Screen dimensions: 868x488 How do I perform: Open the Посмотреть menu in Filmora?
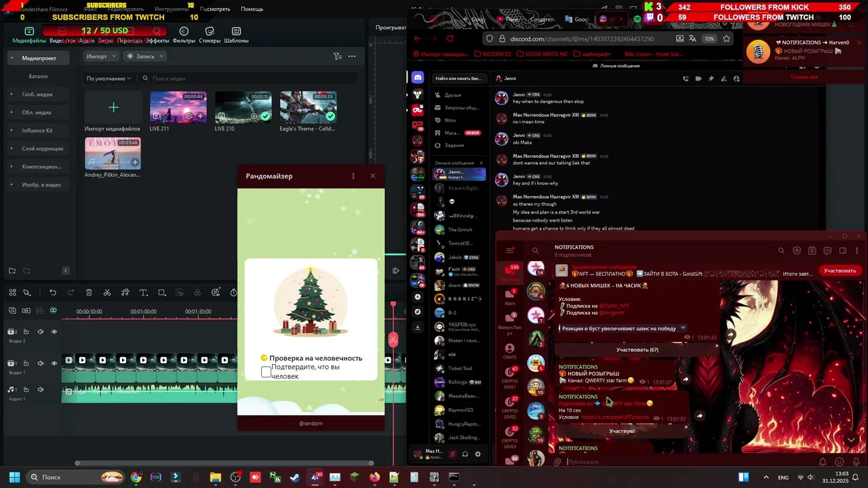pos(215,9)
